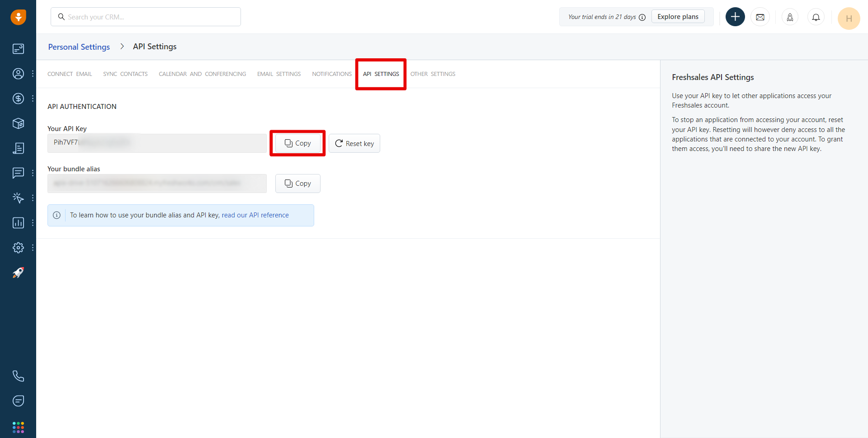
Task: Click the Reset key button
Action: tap(354, 143)
